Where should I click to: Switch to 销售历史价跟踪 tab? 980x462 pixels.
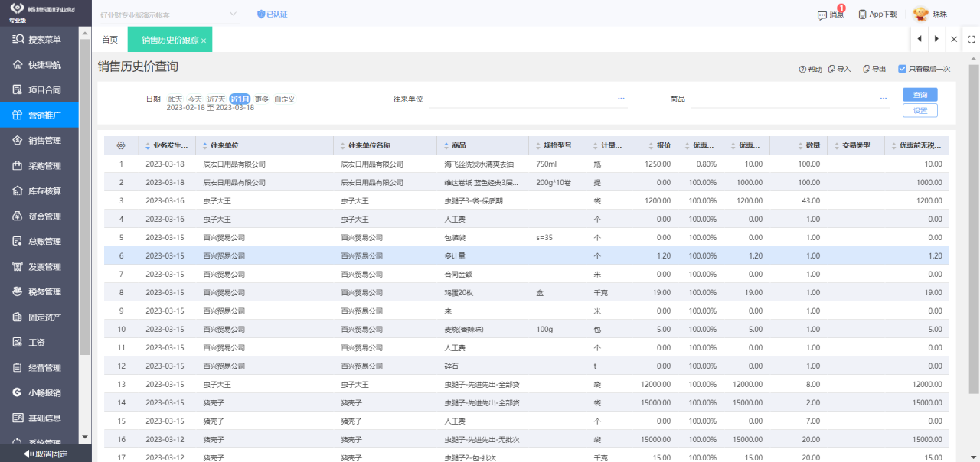tap(169, 40)
